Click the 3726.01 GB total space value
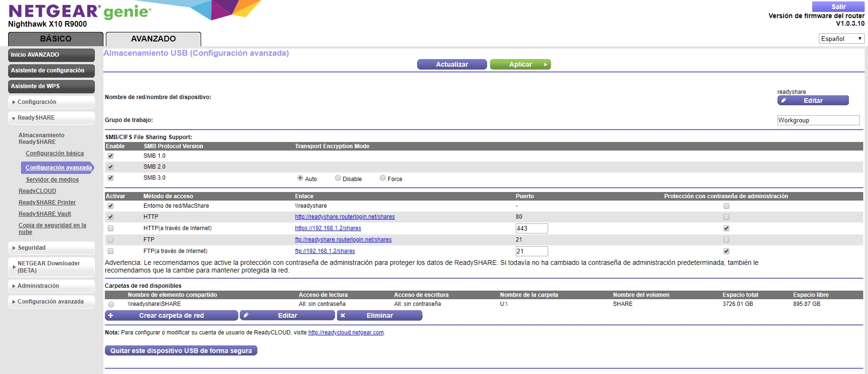 (738, 304)
